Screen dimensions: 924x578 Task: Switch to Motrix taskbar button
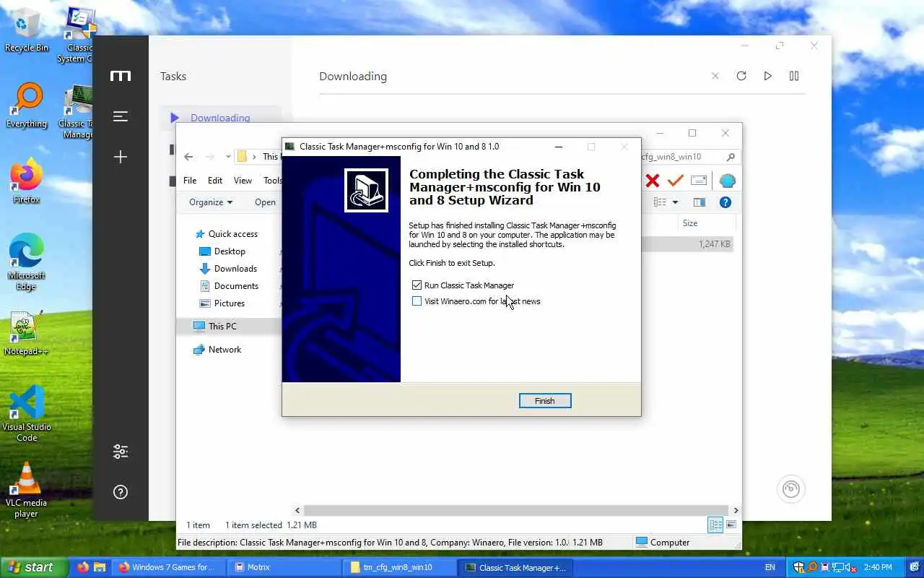(283, 567)
